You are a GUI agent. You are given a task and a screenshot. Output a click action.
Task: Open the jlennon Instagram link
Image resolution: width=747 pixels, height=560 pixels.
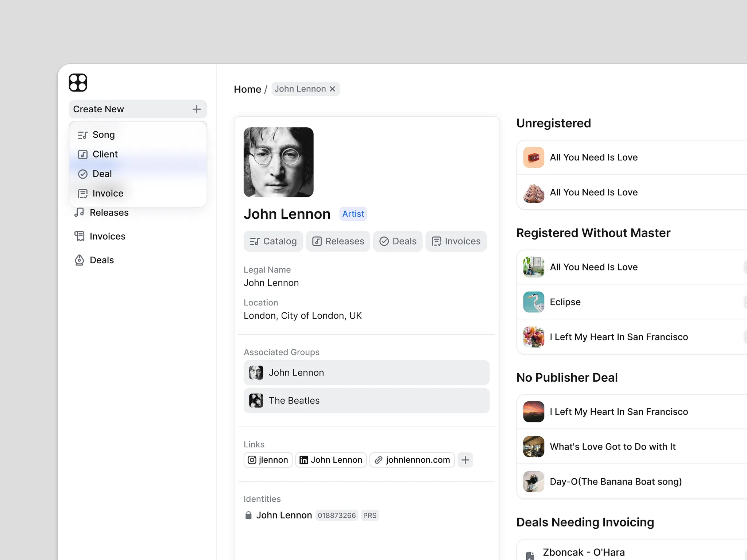[268, 460]
